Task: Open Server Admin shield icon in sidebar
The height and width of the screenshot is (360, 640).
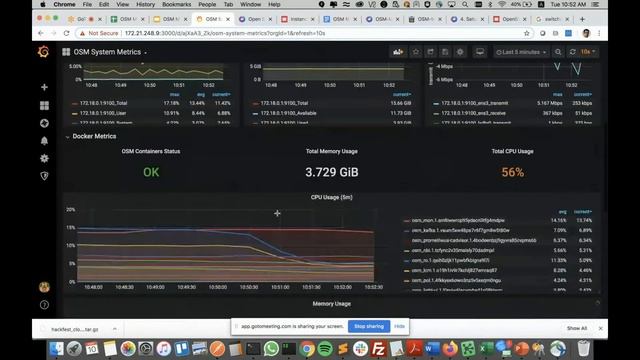Action: click(x=44, y=176)
